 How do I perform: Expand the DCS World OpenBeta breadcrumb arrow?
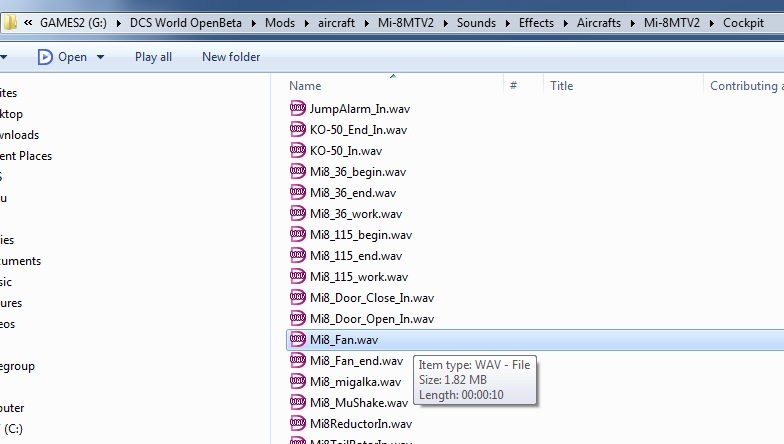point(254,23)
